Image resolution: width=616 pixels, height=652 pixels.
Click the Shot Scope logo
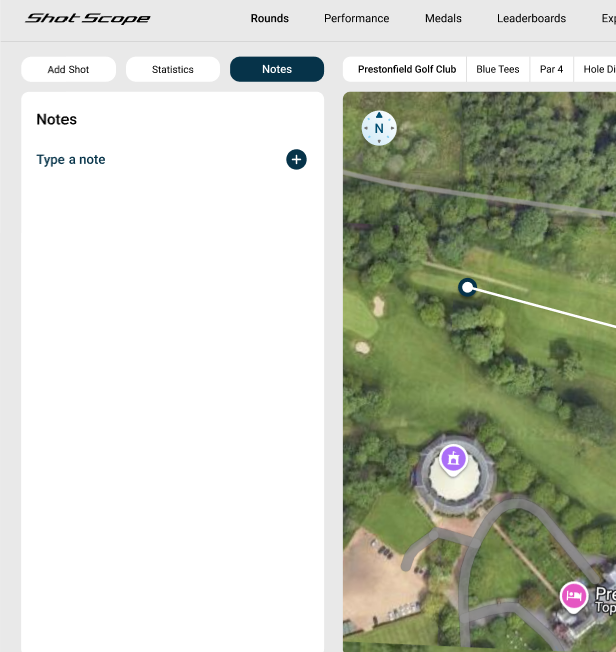click(88, 18)
